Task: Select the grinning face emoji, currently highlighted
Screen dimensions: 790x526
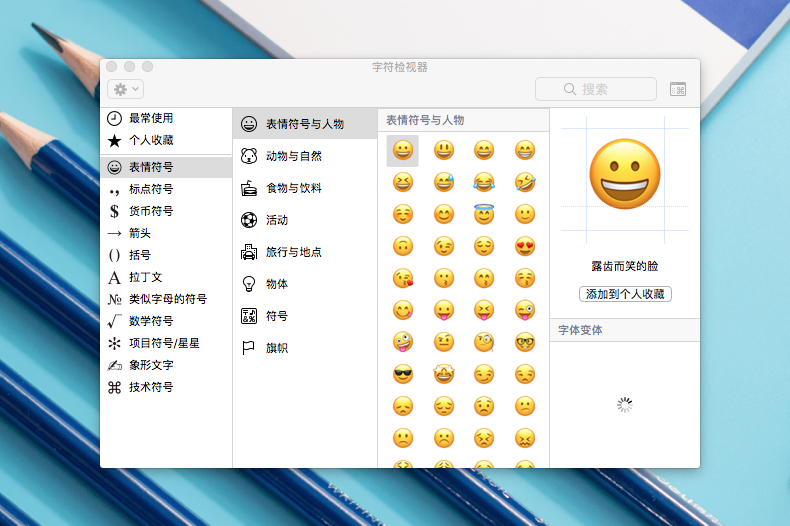Action: [403, 151]
